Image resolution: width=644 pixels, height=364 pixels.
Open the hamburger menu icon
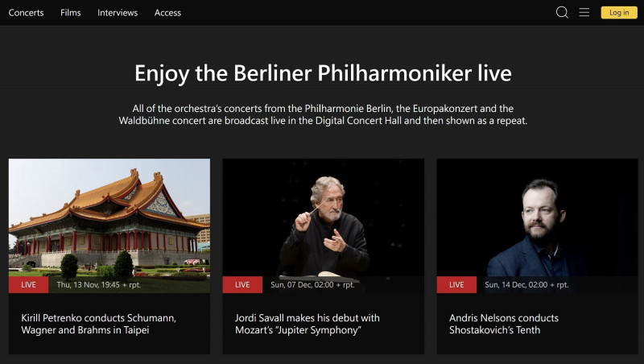click(x=584, y=12)
